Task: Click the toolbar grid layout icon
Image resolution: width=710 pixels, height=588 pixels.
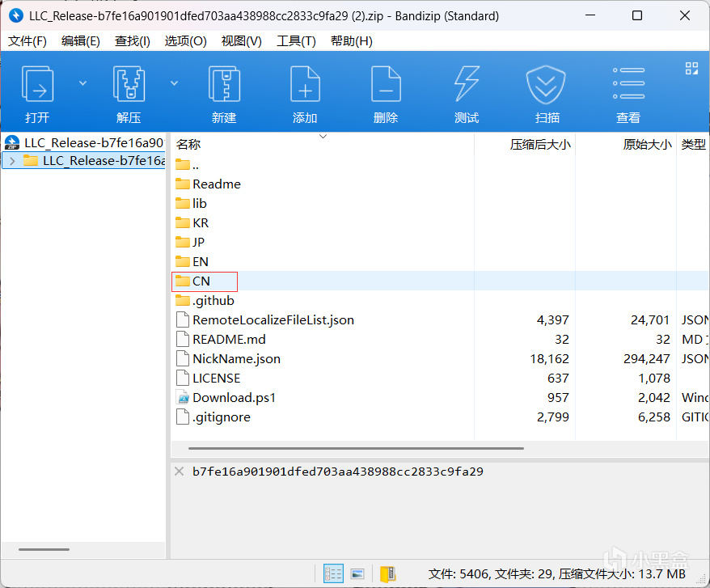Action: pos(691,69)
